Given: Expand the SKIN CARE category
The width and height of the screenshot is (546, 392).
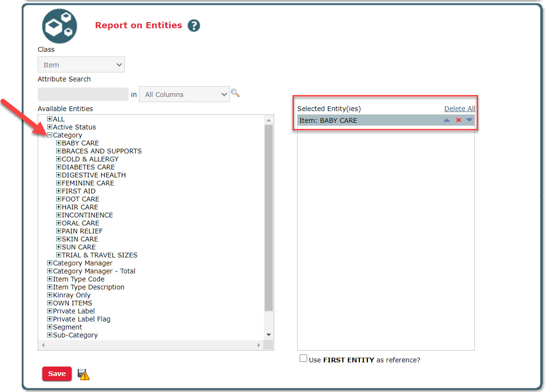Looking at the screenshot, I should [58, 239].
